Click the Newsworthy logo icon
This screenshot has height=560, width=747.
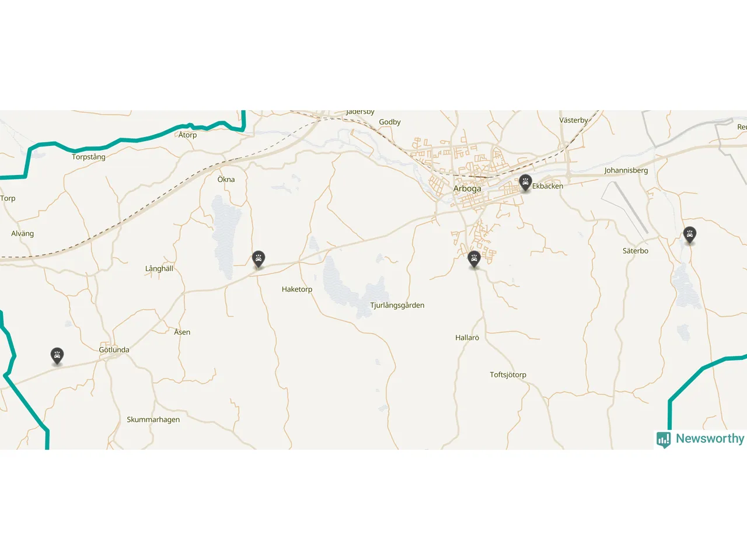click(664, 439)
